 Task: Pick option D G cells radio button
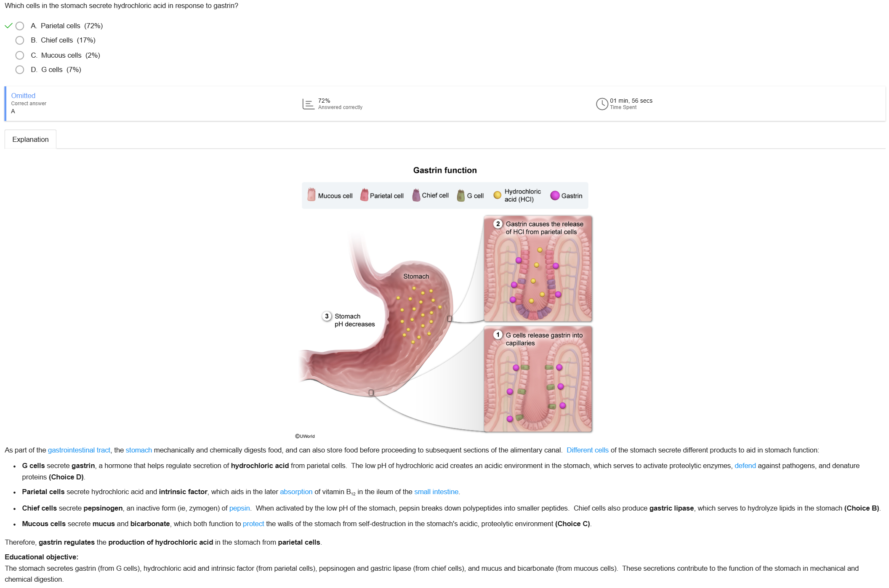point(20,70)
